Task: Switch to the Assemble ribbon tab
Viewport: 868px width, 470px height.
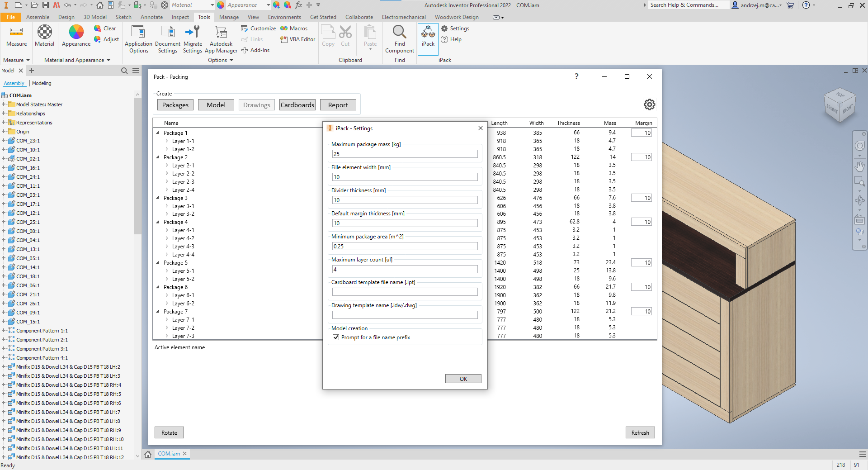Action: (38, 17)
